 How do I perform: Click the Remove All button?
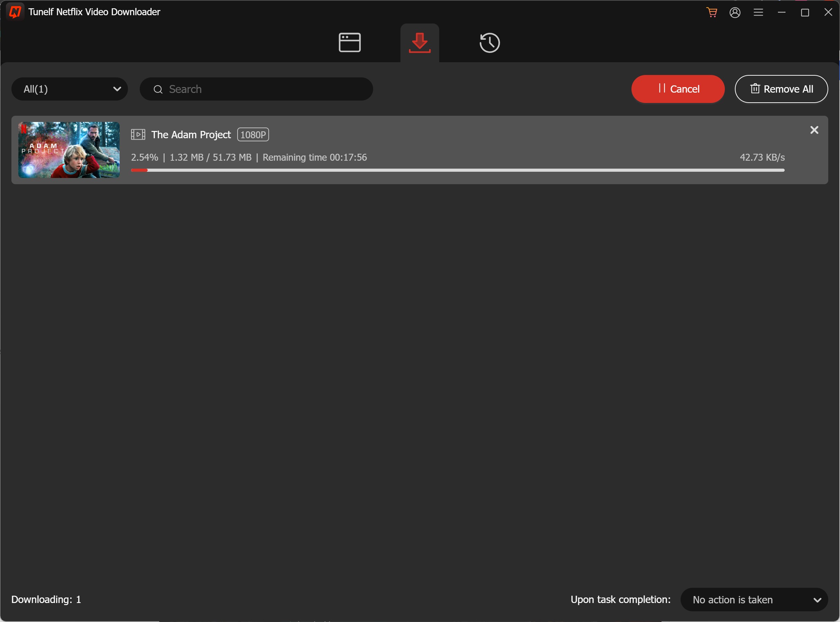tap(781, 89)
